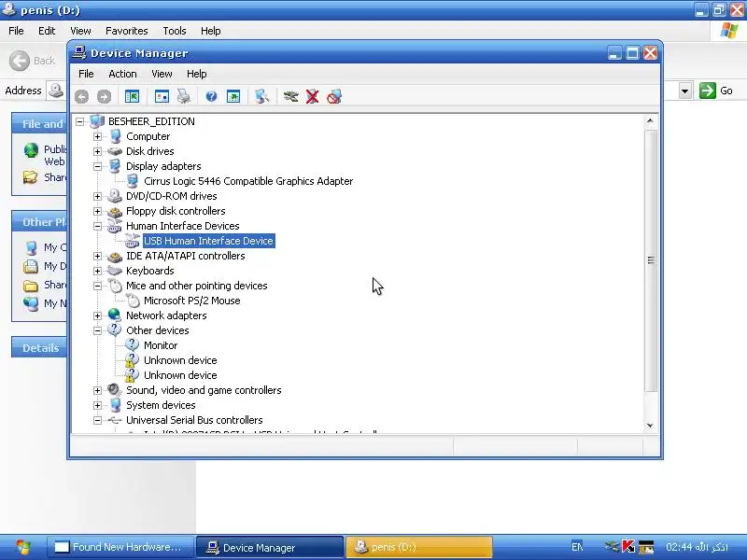Image resolution: width=747 pixels, height=560 pixels.
Task: Switch to Found New Hardware taskbar button
Action: tap(121, 547)
